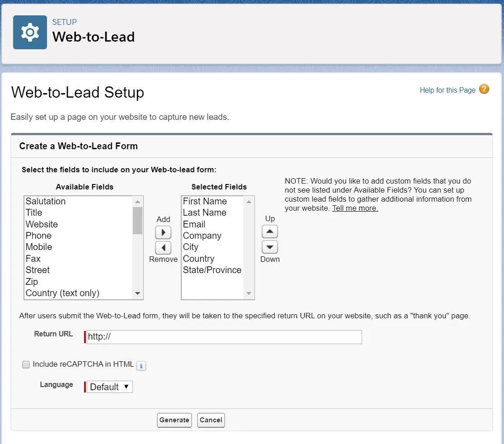Open Help for this Page link

click(x=447, y=90)
